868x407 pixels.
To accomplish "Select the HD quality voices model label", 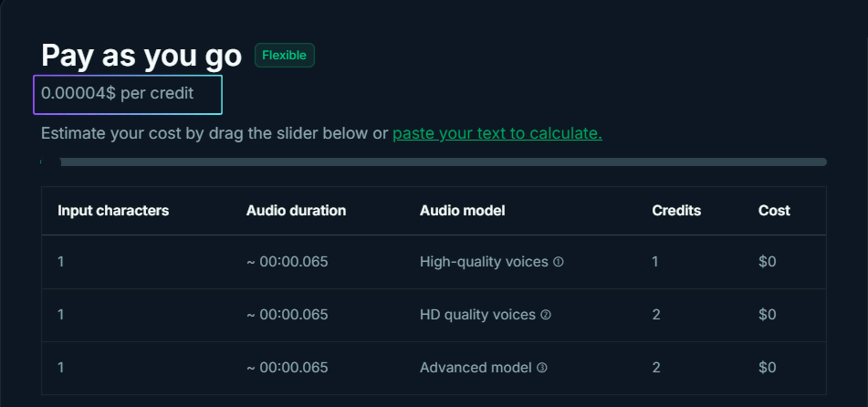I will click(477, 315).
